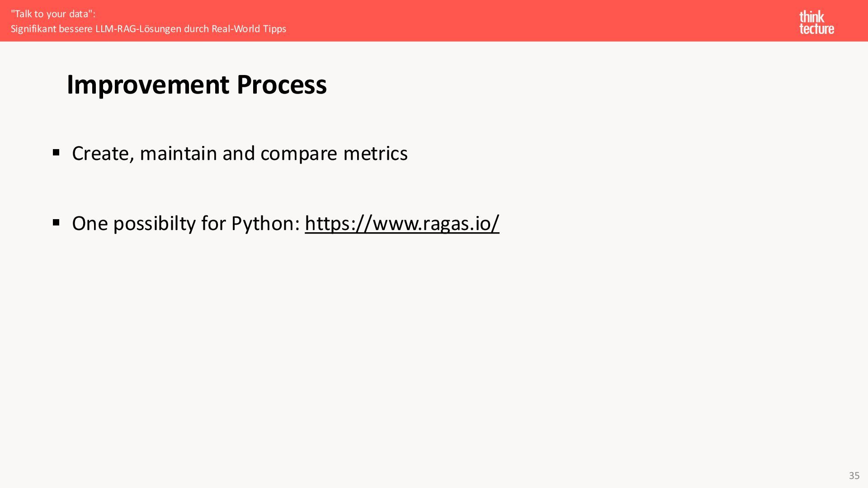Click the word 'tecture' in the logo
Image resolution: width=868 pixels, height=488 pixels.
coord(816,29)
